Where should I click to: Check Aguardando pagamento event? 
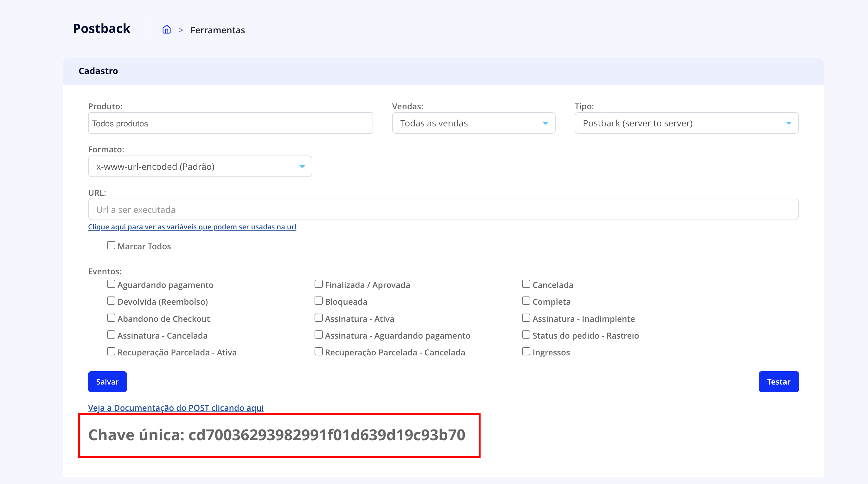pos(111,284)
